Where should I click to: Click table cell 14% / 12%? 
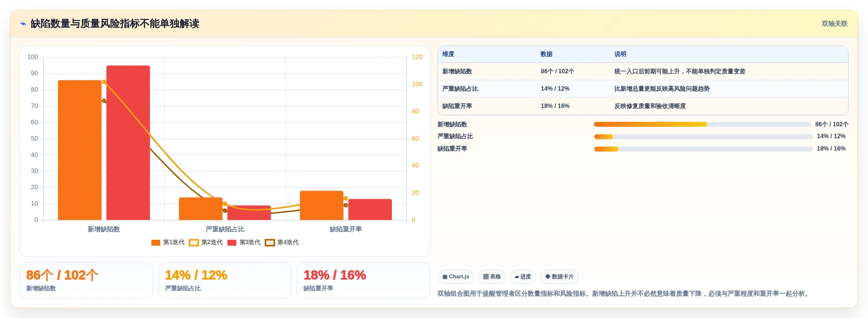coord(555,89)
